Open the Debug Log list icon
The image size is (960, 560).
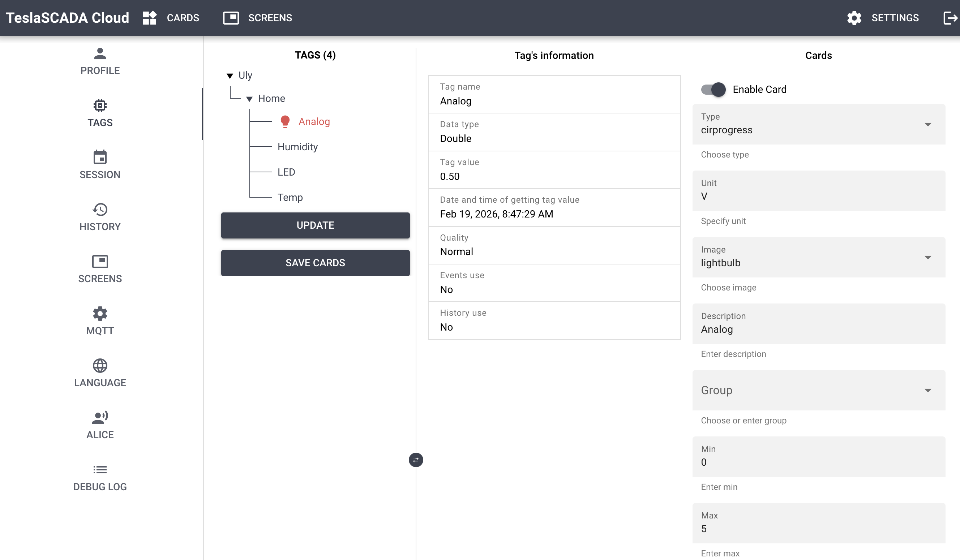[100, 470]
